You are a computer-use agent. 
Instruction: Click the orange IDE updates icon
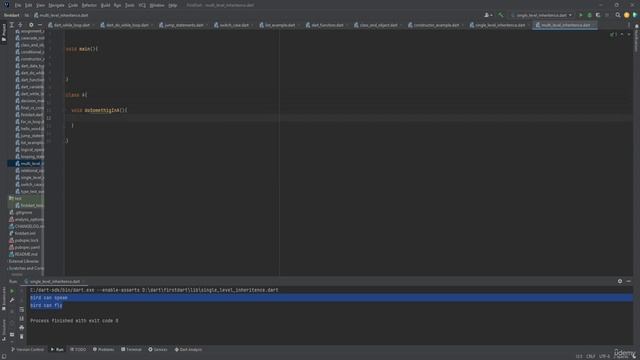point(627,15)
